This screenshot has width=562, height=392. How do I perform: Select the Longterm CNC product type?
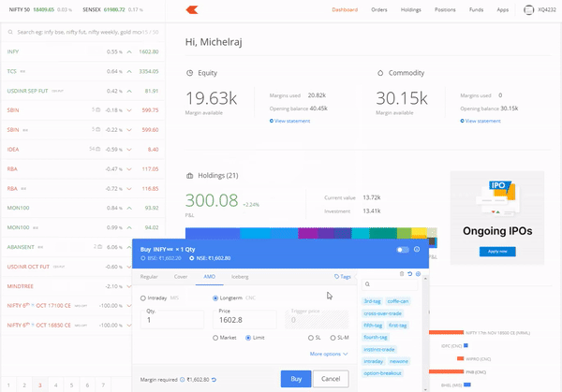pyautogui.click(x=234, y=298)
